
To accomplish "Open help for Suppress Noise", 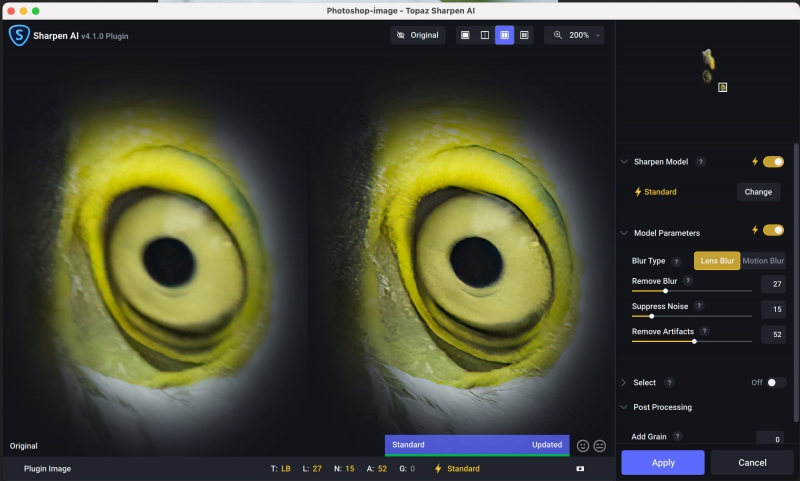I will pyautogui.click(x=699, y=306).
